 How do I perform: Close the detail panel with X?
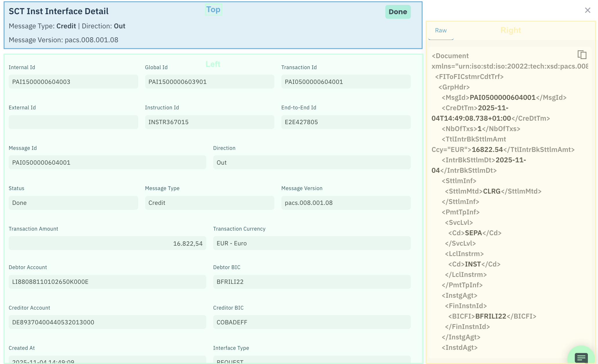588,10
